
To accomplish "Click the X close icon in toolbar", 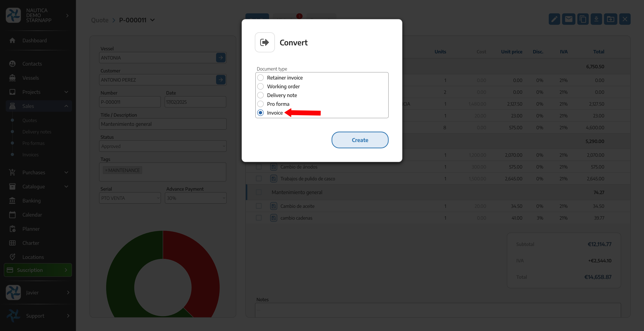I will (625, 19).
